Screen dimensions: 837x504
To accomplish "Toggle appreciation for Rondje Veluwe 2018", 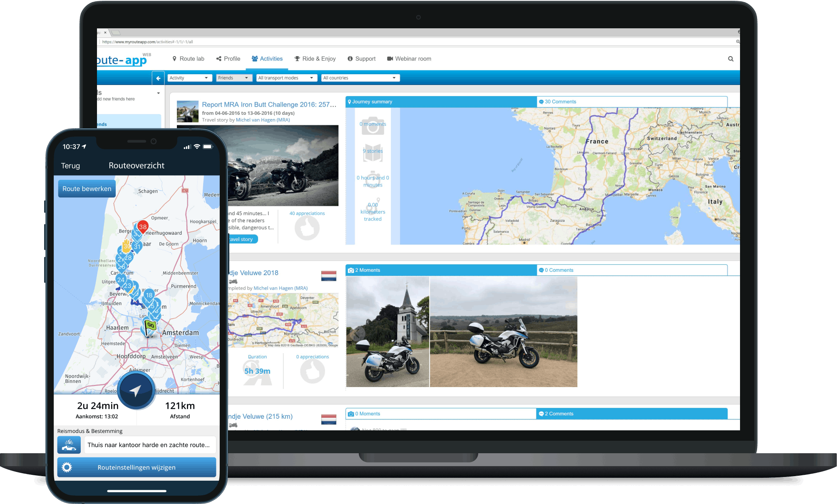I will click(313, 371).
